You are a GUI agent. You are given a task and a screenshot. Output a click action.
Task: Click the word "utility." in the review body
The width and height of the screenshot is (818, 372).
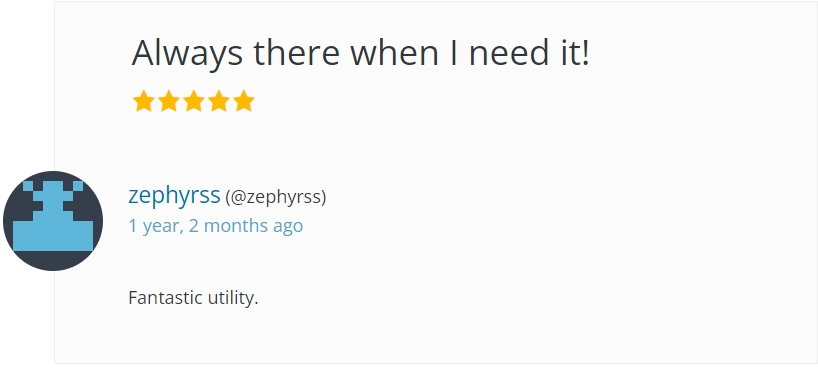(x=233, y=299)
